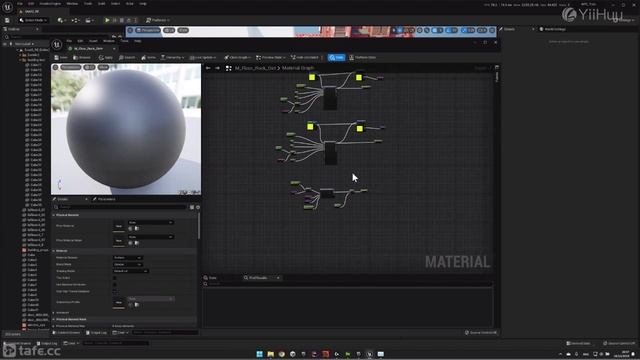Select the top-left yellow node in first graph

click(312, 77)
